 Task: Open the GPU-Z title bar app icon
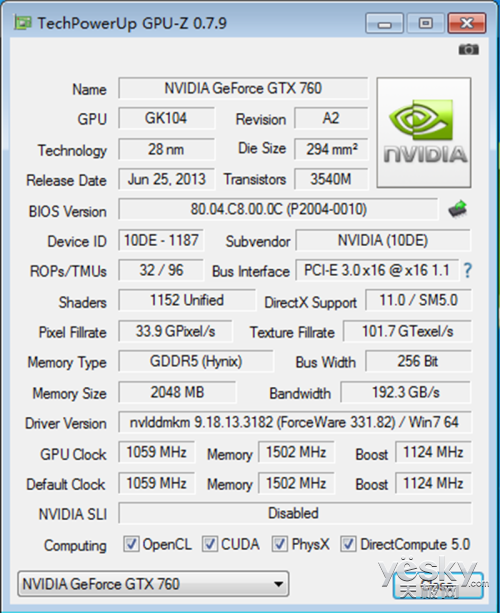pos(22,23)
